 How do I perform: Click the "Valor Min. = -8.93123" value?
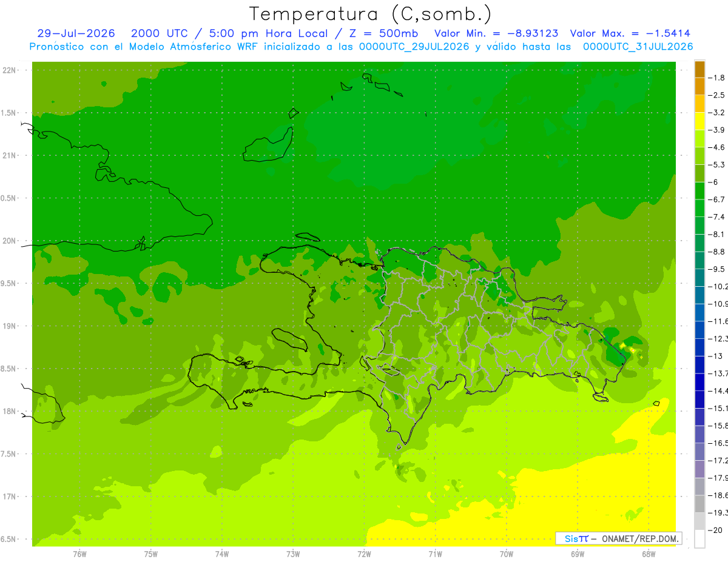496,34
